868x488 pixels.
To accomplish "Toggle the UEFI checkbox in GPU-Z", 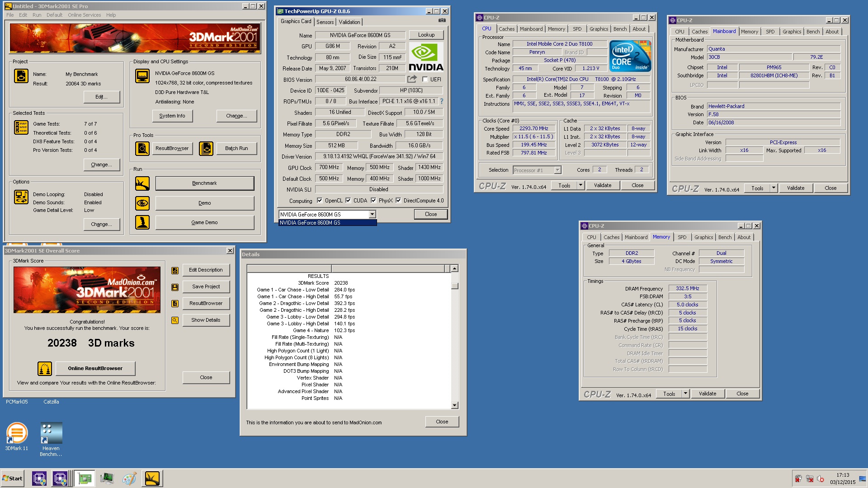I will click(x=425, y=80).
